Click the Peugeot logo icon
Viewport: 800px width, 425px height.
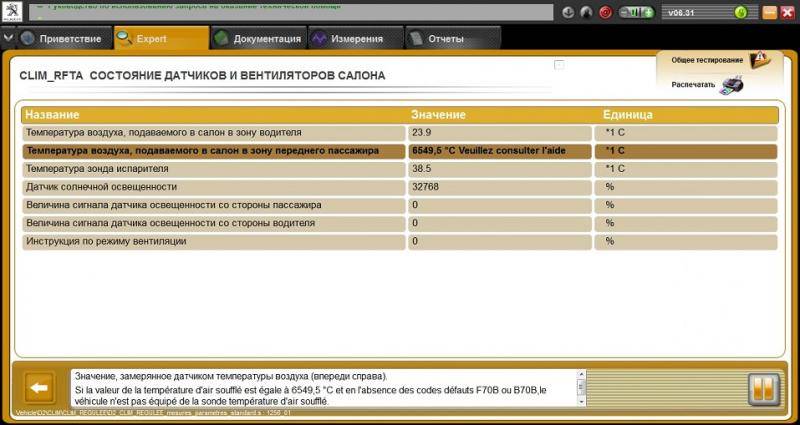click(11, 12)
